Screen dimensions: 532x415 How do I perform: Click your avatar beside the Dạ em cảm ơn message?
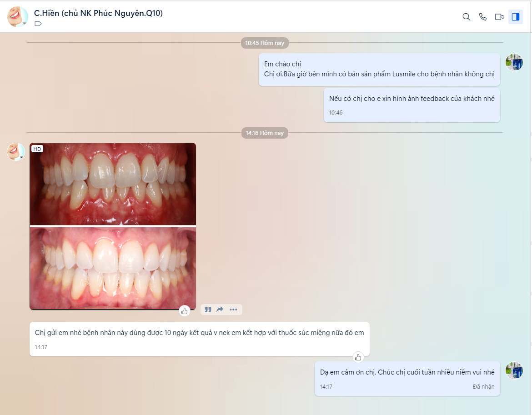[514, 370]
